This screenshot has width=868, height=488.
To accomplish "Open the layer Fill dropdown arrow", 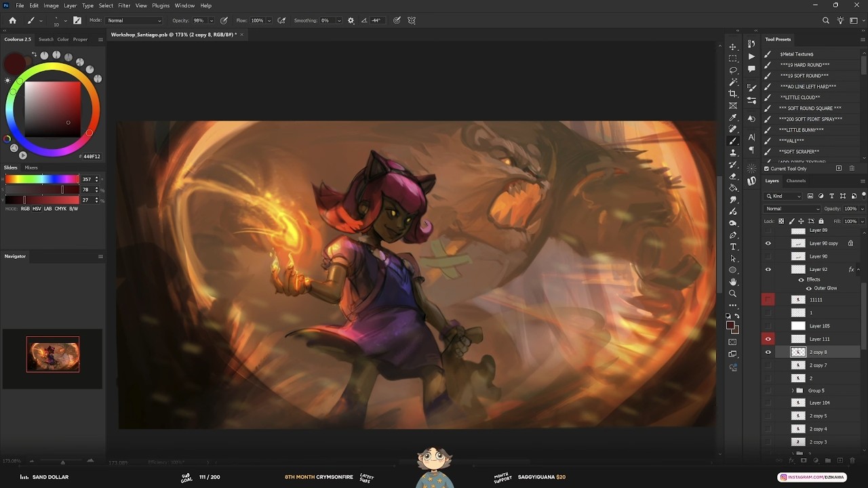I will point(862,222).
